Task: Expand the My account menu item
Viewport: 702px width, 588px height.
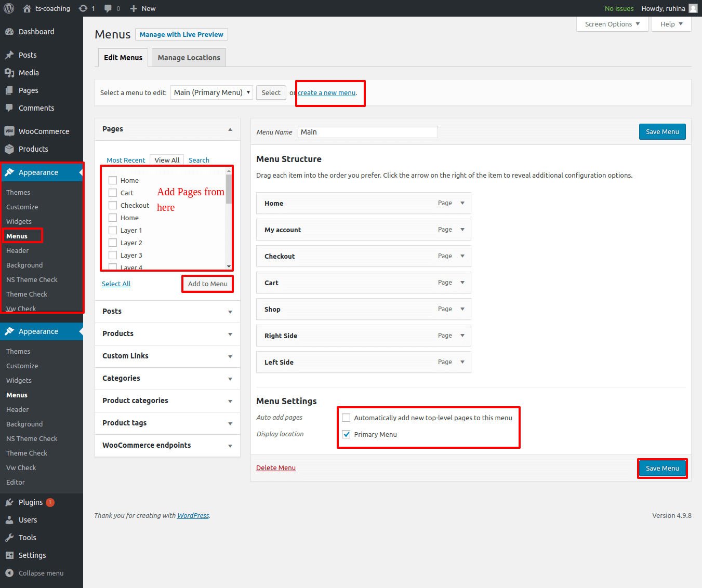Action: click(x=462, y=230)
